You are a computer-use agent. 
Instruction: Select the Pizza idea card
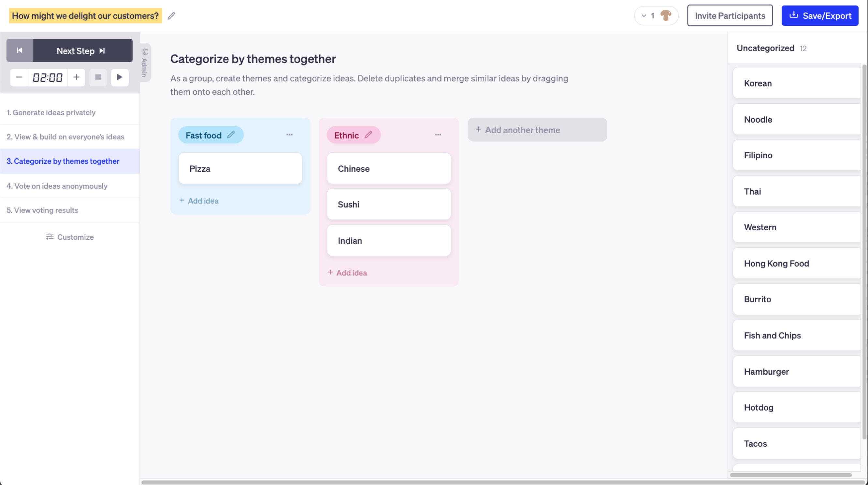(240, 168)
